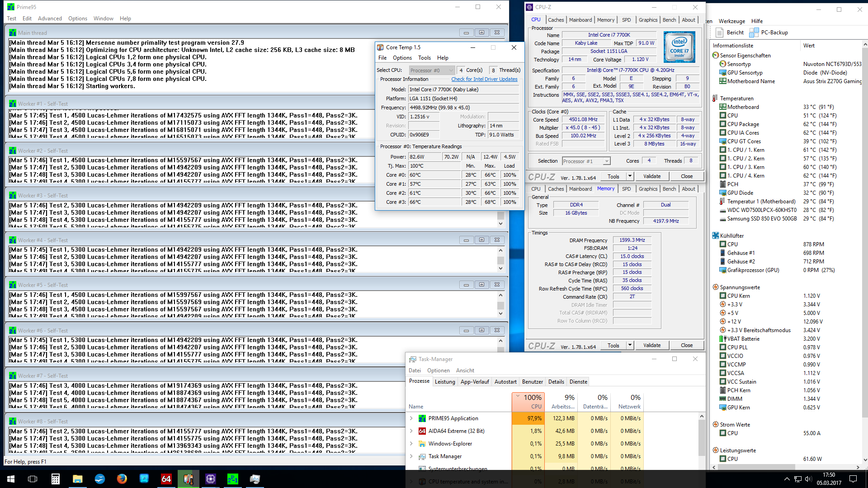This screenshot has height=488, width=868.
Task: Open the calculator taskbar icon
Action: (x=56, y=479)
